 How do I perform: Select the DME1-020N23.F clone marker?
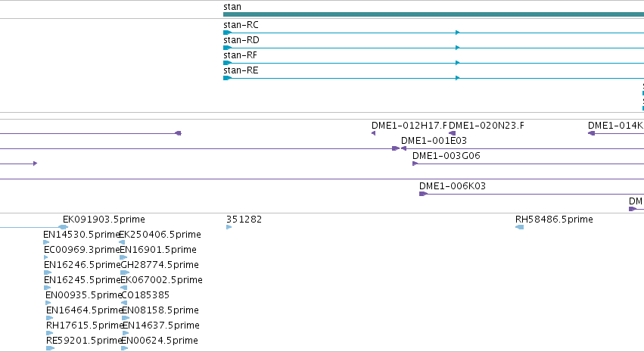pos(453,133)
